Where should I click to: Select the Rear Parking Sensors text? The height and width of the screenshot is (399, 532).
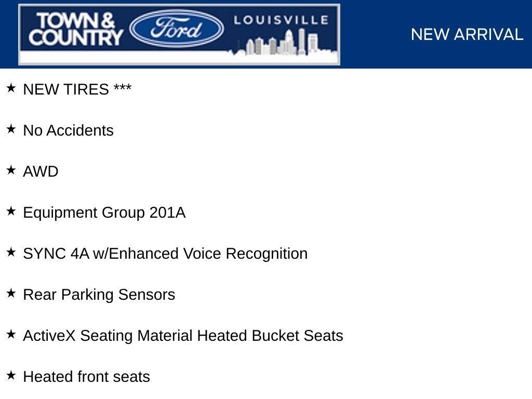pyautogui.click(x=99, y=295)
